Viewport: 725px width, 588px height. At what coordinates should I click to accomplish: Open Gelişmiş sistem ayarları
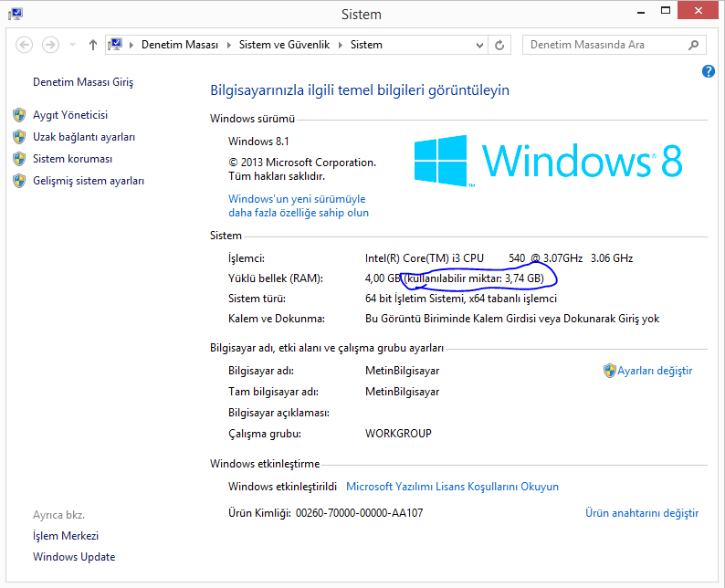[x=89, y=181]
